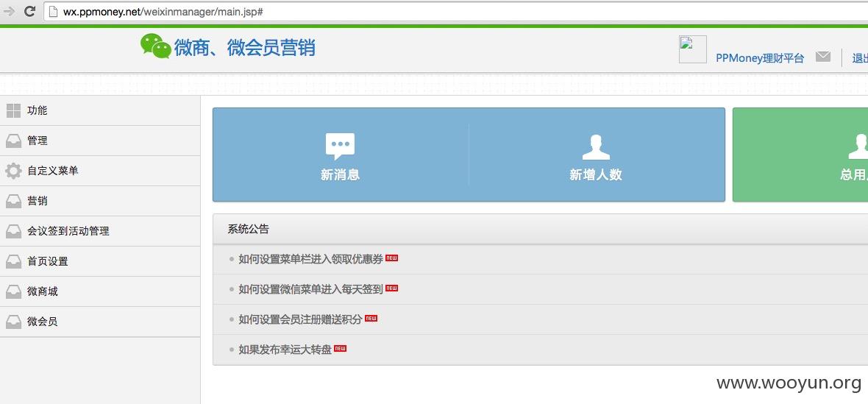
Task: Click the speech bubble 新消息 icon
Action: tap(340, 146)
